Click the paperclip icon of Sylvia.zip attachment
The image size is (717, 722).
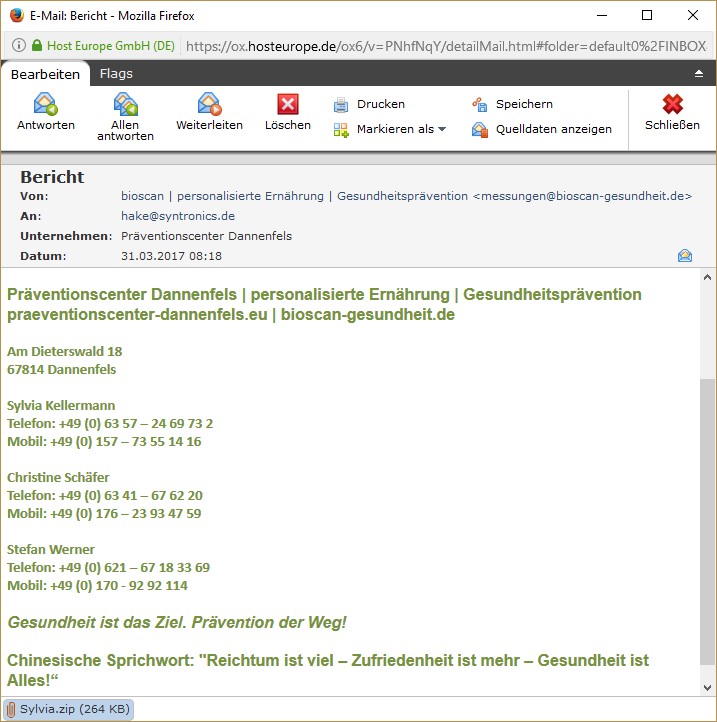coord(12,709)
